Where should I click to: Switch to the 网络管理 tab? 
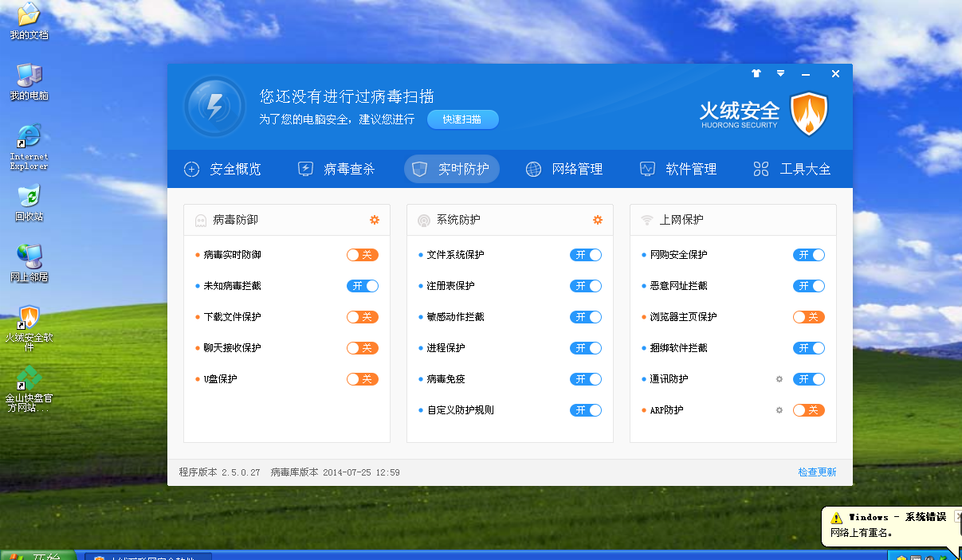click(x=564, y=169)
